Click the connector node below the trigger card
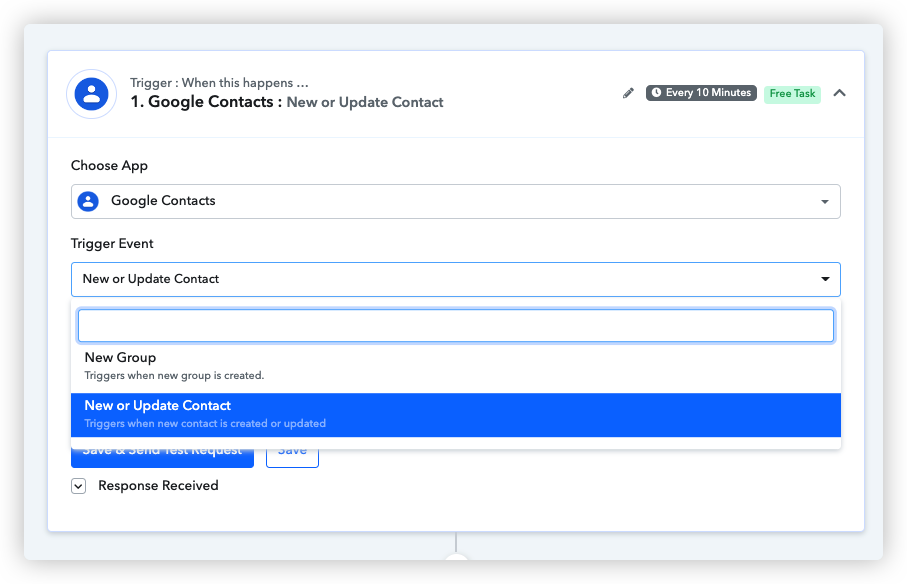 (x=456, y=557)
